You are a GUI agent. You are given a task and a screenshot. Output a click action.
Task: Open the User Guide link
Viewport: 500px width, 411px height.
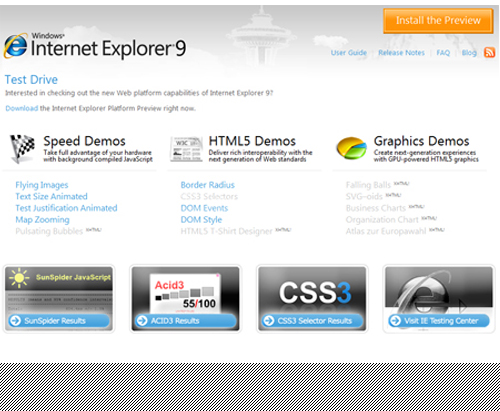pos(349,53)
